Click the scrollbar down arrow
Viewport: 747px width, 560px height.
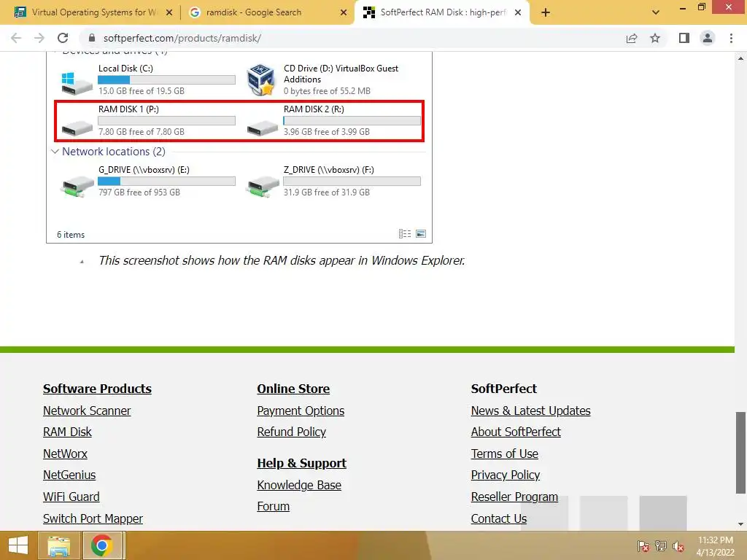pyautogui.click(x=740, y=524)
